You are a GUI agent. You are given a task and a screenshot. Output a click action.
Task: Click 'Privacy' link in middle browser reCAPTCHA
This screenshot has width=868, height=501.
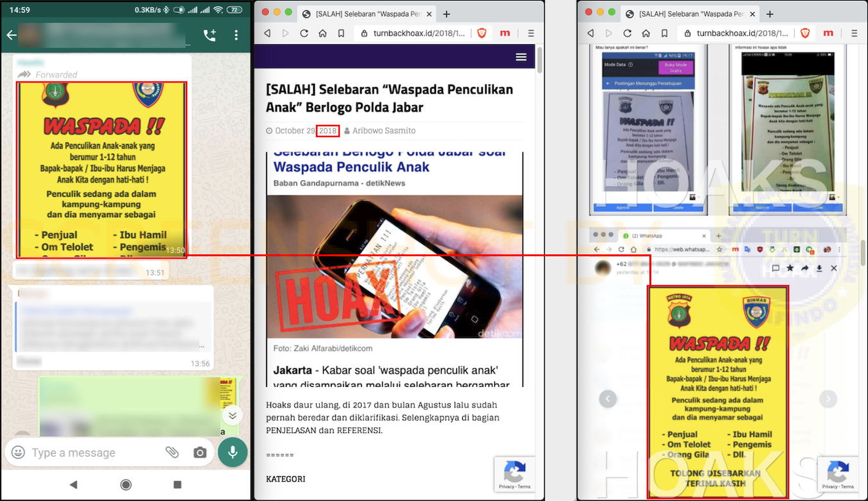505,487
